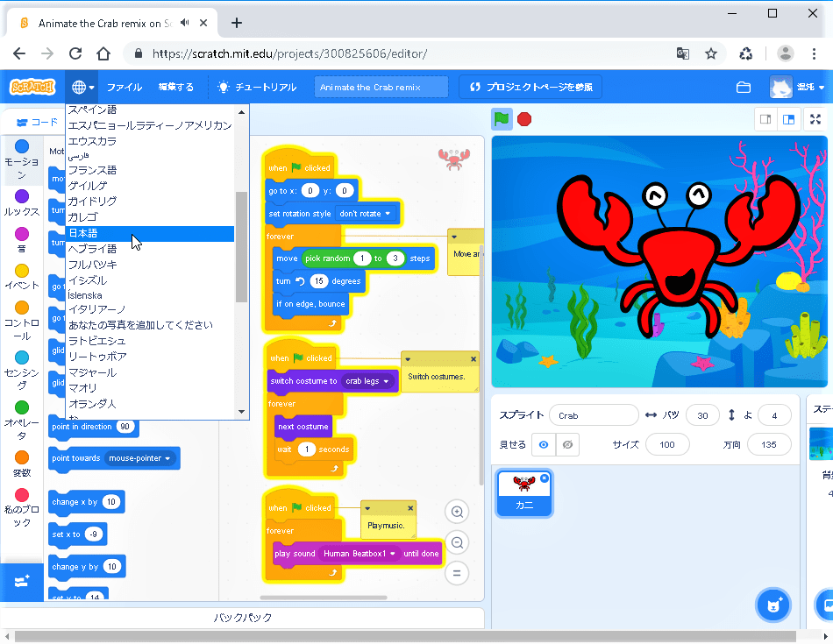Open the choose a sprite button
Viewport: 833px width, 644px height.
click(x=773, y=605)
